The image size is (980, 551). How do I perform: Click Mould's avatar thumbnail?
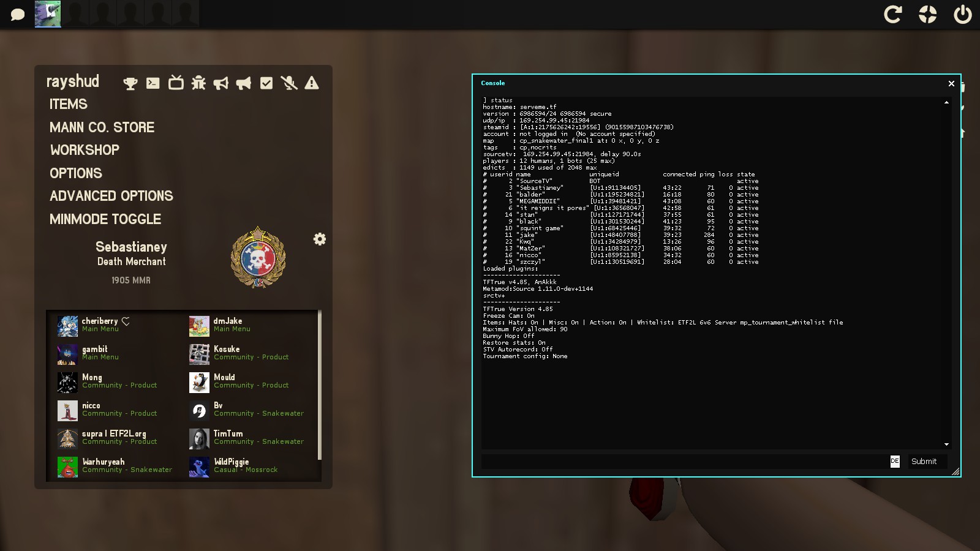pyautogui.click(x=199, y=383)
